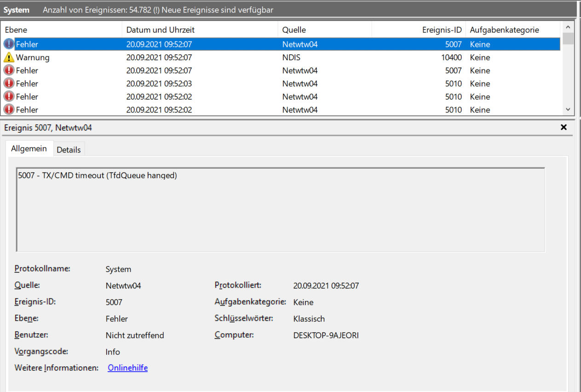Click the Ebene value Fehler in details
This screenshot has height=392, width=581.
117,319
